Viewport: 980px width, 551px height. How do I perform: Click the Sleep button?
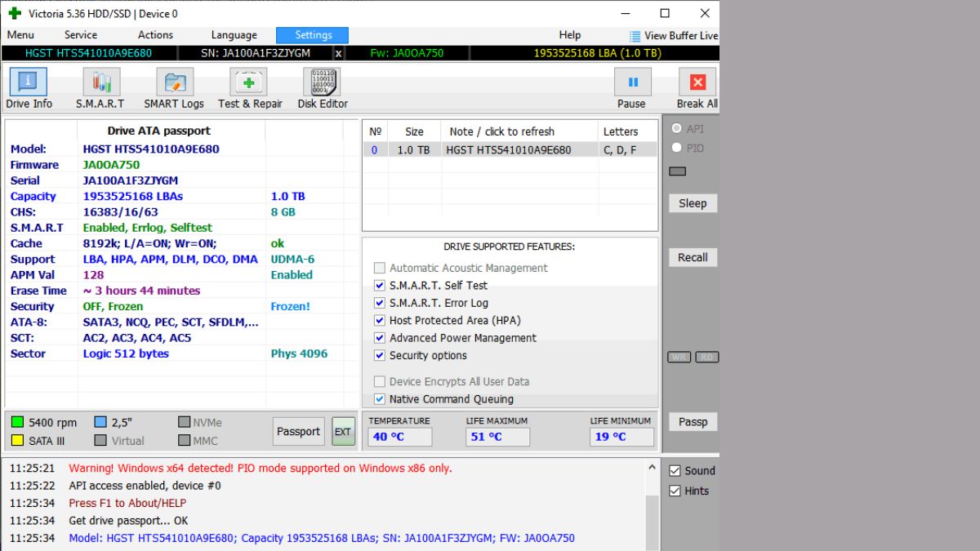(x=693, y=203)
